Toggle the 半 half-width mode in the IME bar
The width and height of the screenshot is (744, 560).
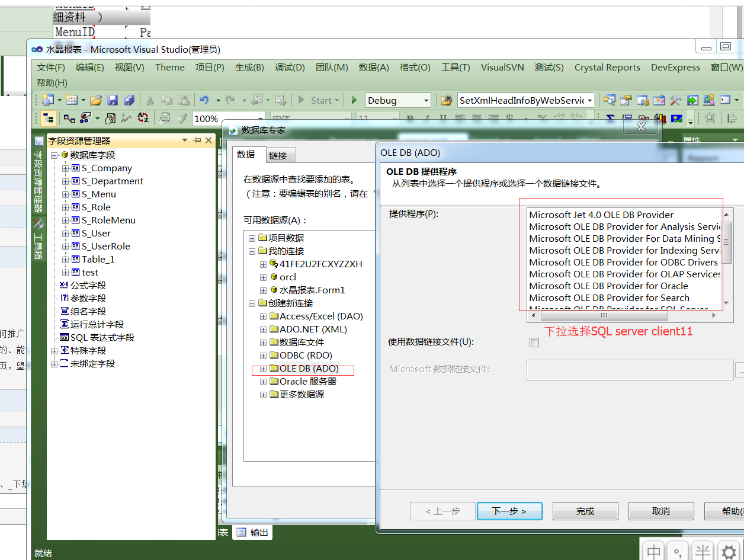(x=703, y=552)
